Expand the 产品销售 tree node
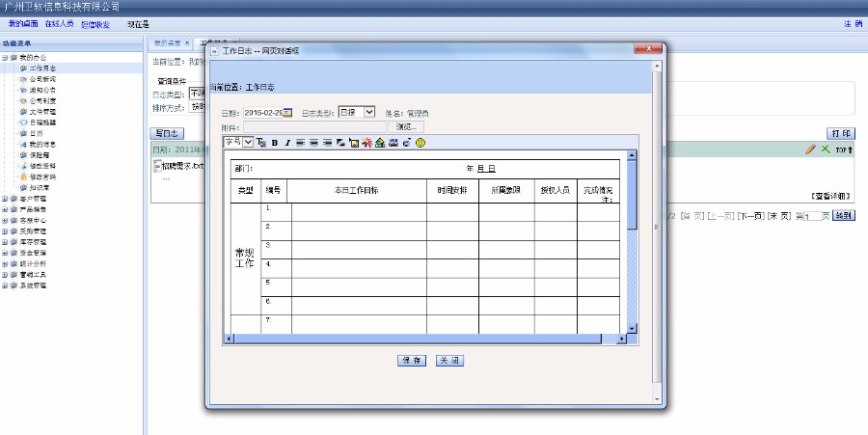Image resolution: width=868 pixels, height=435 pixels. pos(5,209)
